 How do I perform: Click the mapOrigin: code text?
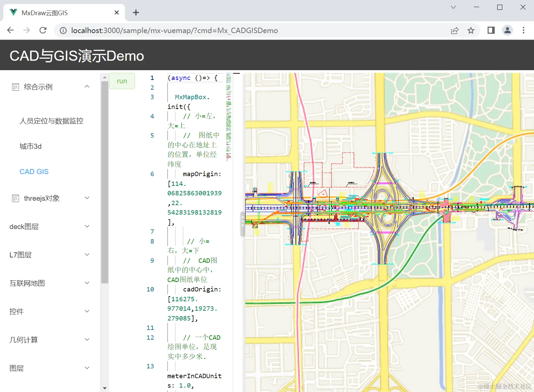202,174
